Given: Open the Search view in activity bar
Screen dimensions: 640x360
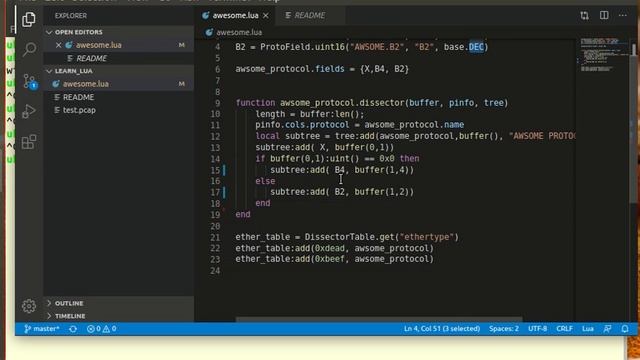Looking at the screenshot, I should point(29,49).
